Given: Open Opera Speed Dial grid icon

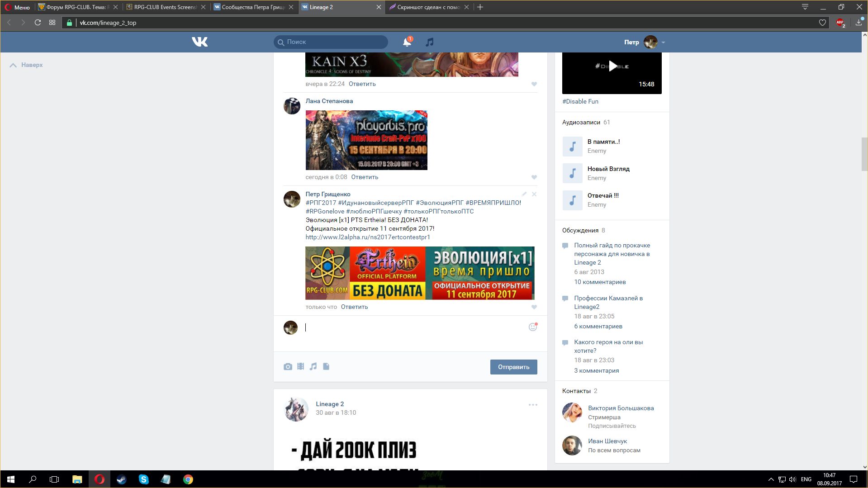Looking at the screenshot, I should [52, 23].
